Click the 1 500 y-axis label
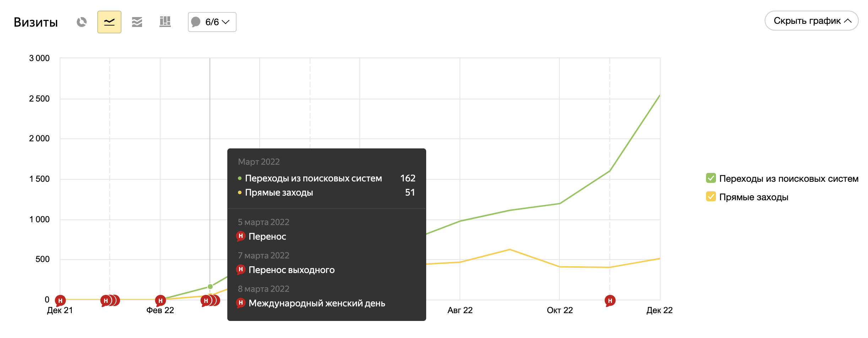The image size is (868, 338). coord(39,179)
